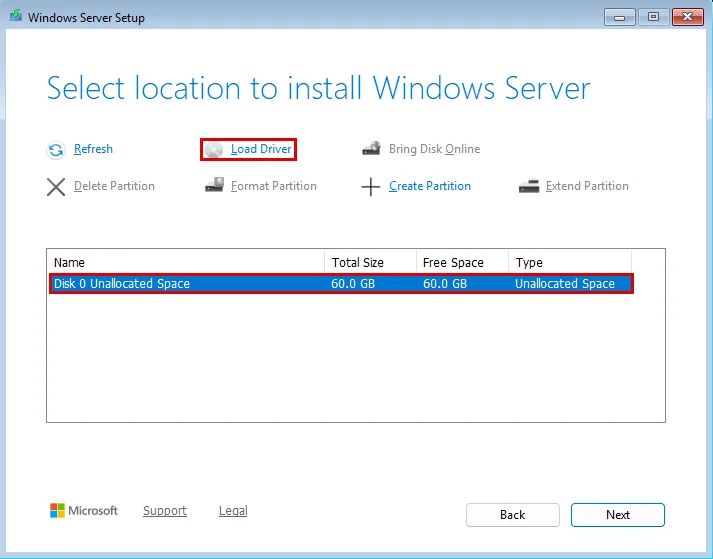Click the Back button
Screen dimensions: 713x559
tap(512, 515)
